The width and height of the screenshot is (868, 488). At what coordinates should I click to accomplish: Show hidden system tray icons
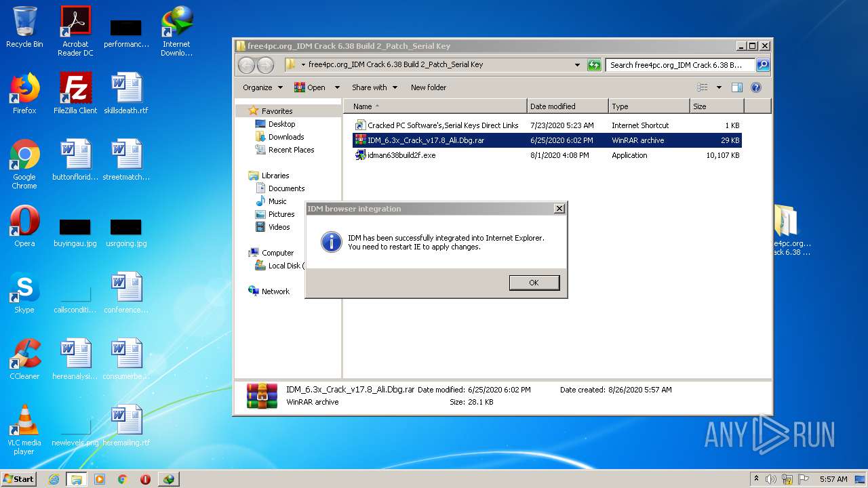[x=756, y=479]
